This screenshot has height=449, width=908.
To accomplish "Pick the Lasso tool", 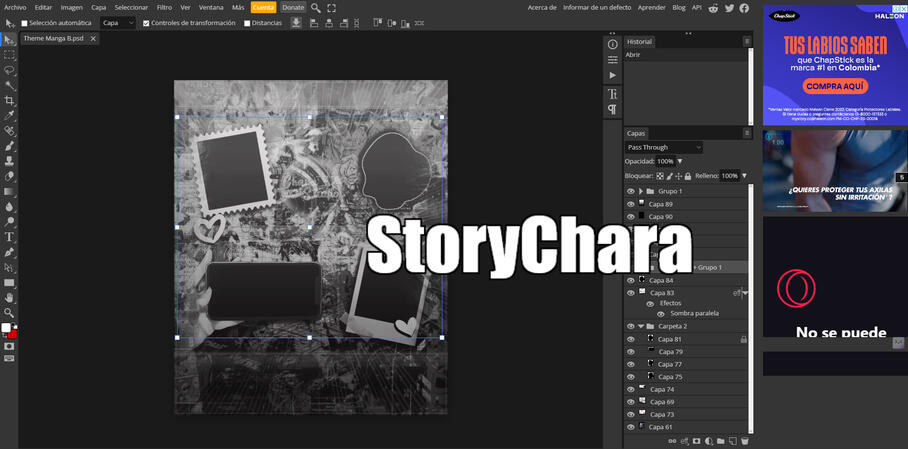I will pos(10,71).
